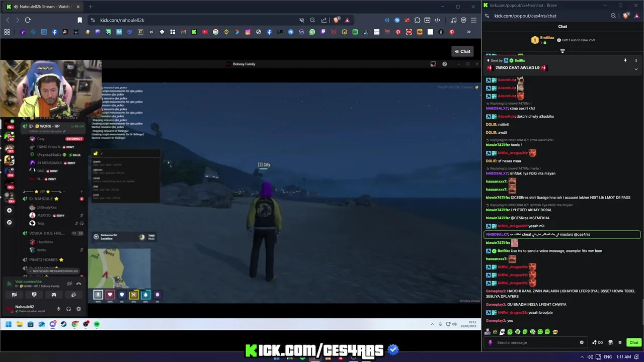Screen dimensions: 644x362
Task: Click NOUVEAUX MESSAGES NON LUS banner
Action: (x=54, y=271)
